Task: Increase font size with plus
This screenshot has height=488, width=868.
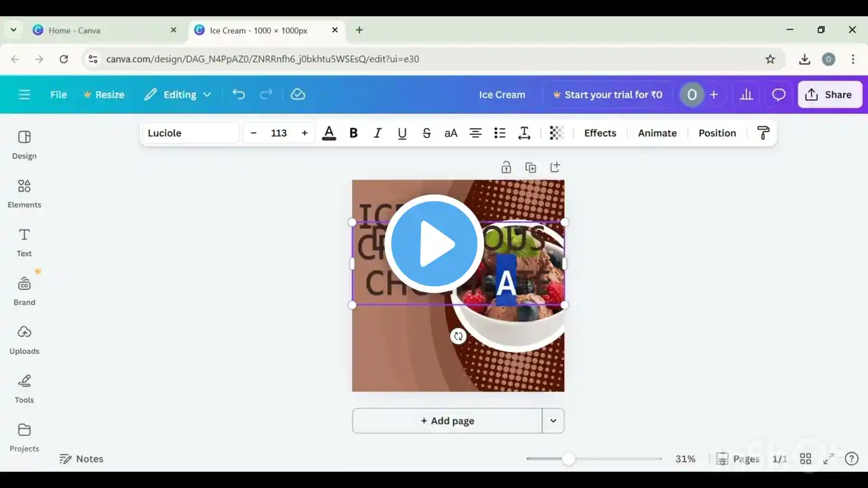Action: pyautogui.click(x=304, y=133)
